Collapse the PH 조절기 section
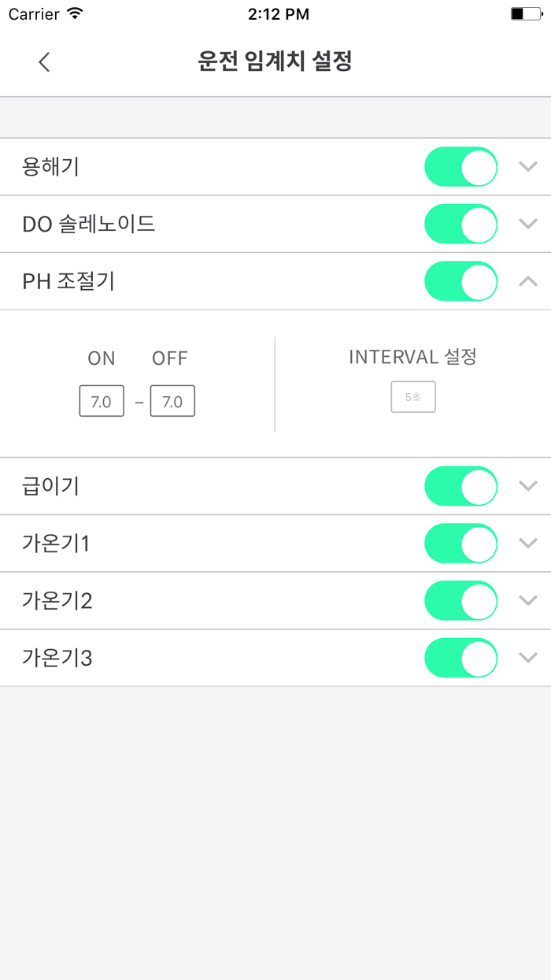This screenshot has height=980, width=551. 527,281
